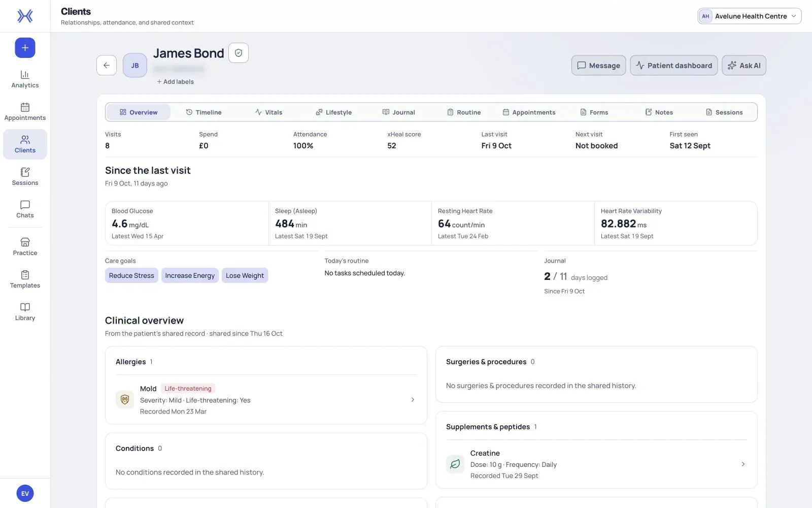812x508 pixels.
Task: Click the Increase Energy care goal
Action: [x=190, y=275]
